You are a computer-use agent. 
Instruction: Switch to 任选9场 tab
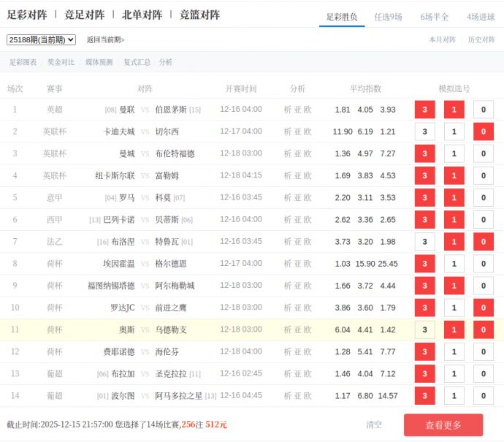pos(388,17)
